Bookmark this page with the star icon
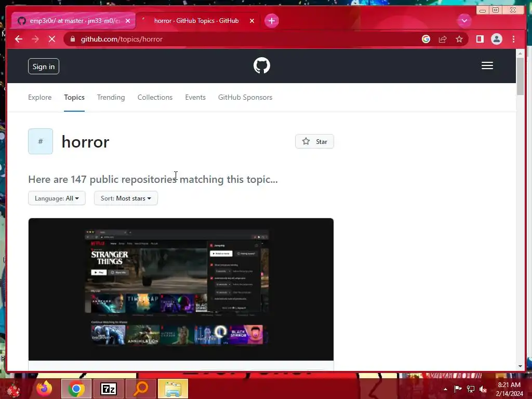532x399 pixels. coord(459,39)
